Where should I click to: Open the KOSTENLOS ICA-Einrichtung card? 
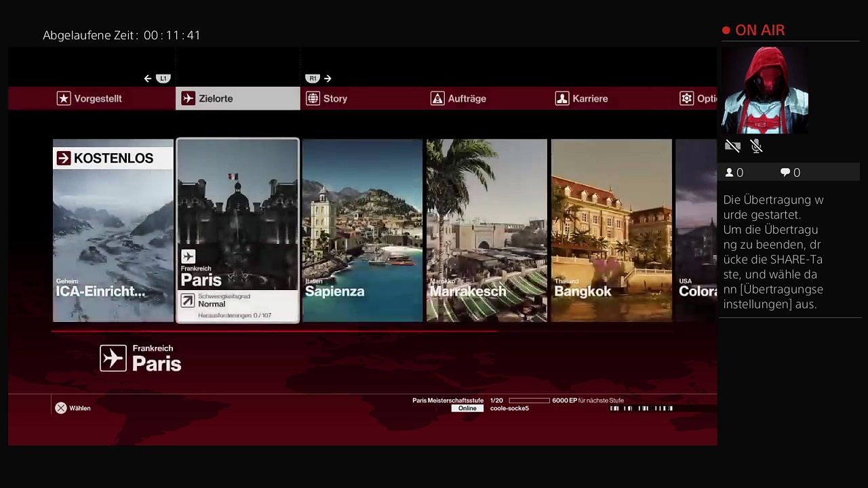(113, 230)
